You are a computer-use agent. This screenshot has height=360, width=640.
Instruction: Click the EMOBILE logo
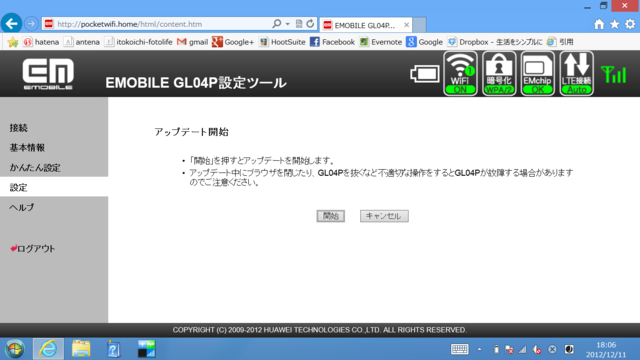pyautogui.click(x=48, y=74)
